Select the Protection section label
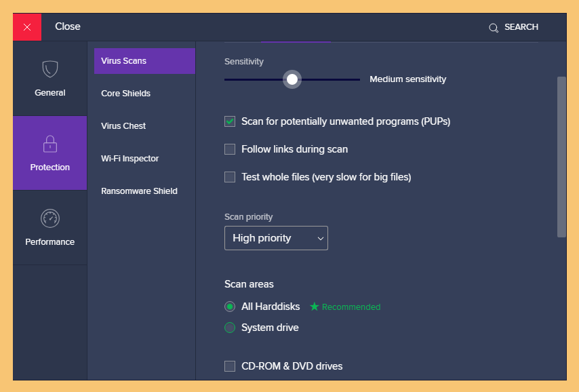The height and width of the screenshot is (392, 579). 50,168
